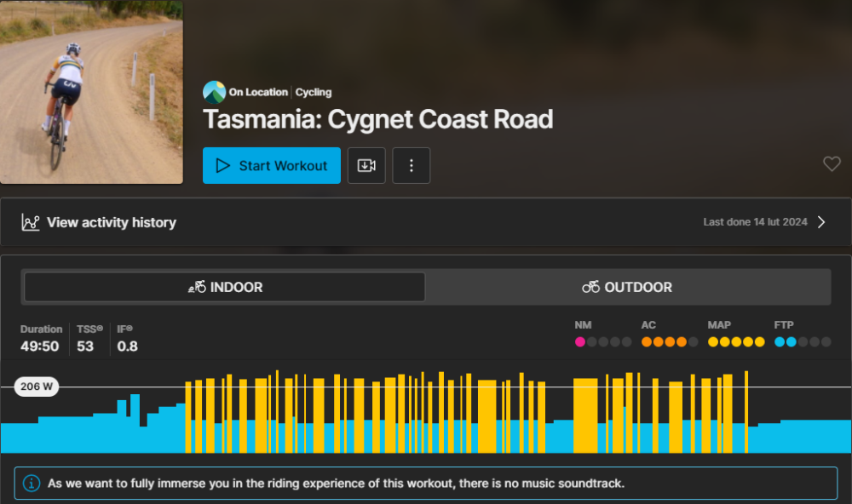The width and height of the screenshot is (852, 504).
Task: Click the wide yellow interval block in graph
Action: 585,415
